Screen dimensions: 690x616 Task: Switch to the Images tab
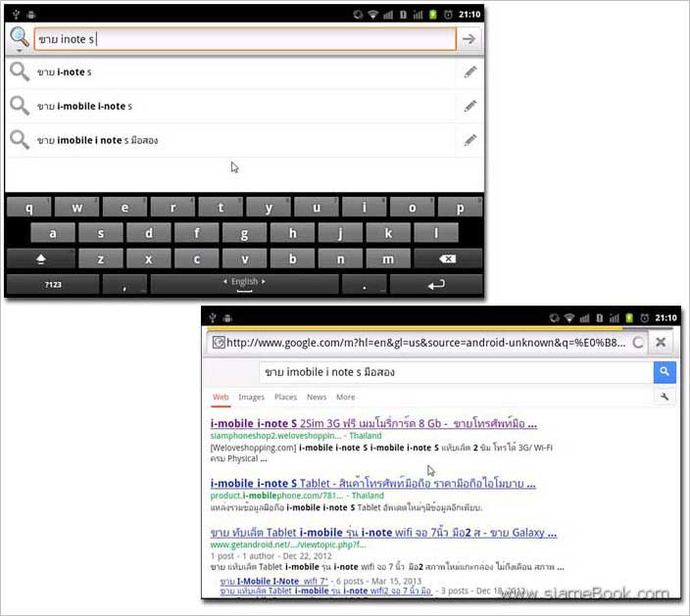(x=251, y=397)
